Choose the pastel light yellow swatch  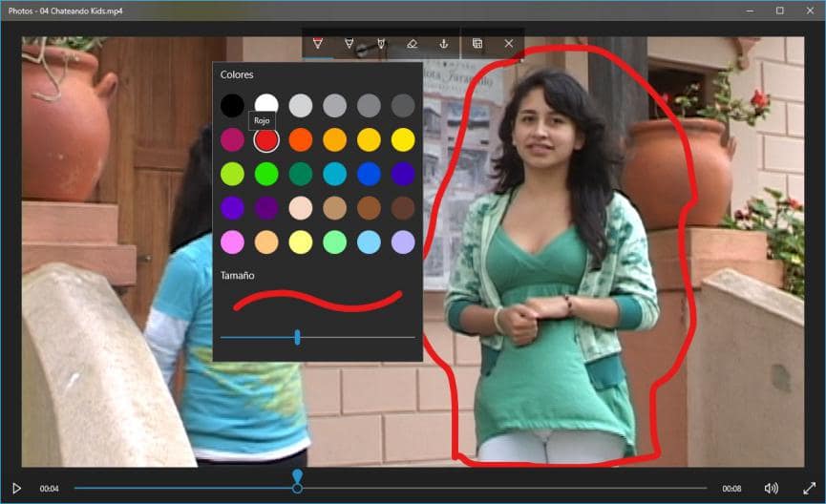pos(301,242)
